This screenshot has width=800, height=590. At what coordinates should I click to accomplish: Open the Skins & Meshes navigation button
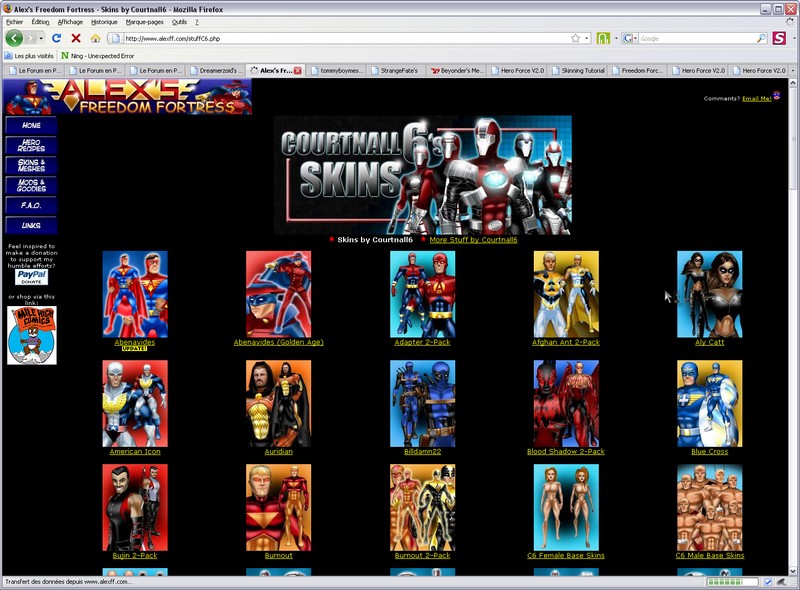point(31,165)
